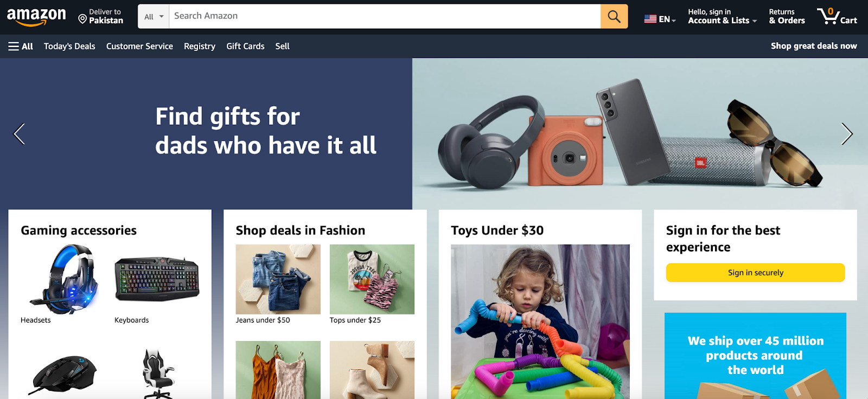Viewport: 868px width, 399px height.
Task: Open the Jeans under $50 thumbnail
Action: click(x=278, y=279)
